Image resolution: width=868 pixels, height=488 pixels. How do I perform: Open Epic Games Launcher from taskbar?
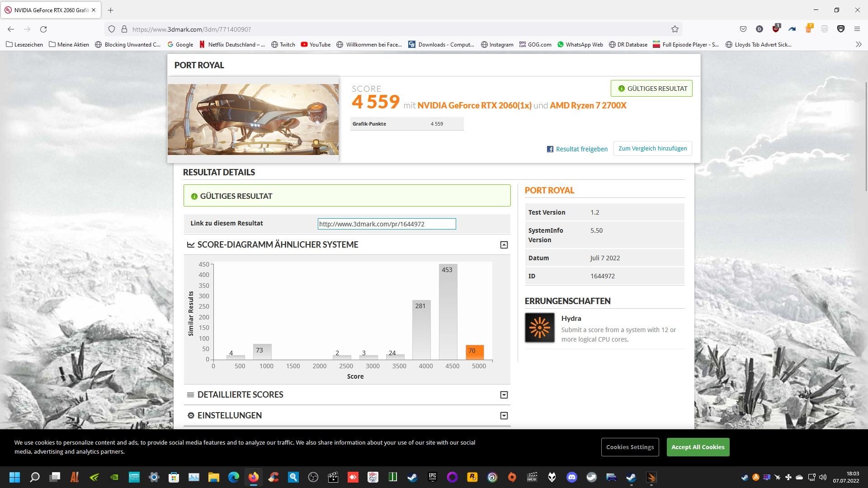[x=432, y=477]
